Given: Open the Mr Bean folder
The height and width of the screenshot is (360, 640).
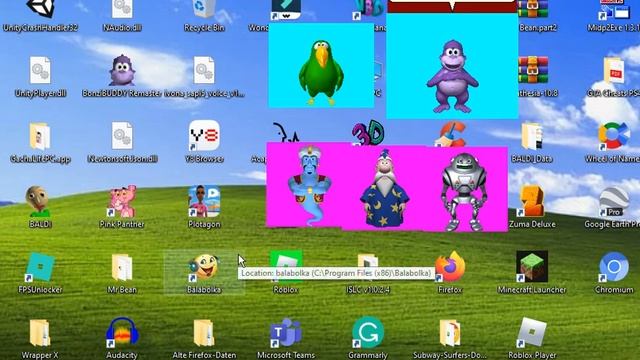Looking at the screenshot, I should click(122, 267).
